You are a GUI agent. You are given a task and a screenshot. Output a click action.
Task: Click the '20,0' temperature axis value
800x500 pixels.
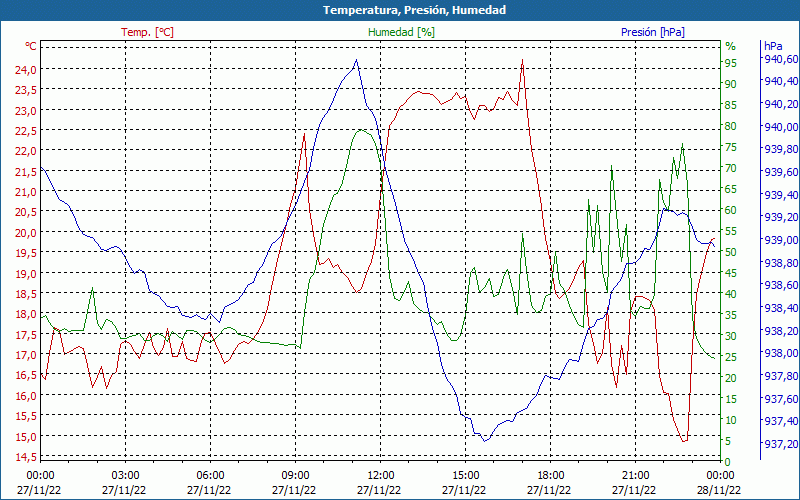(26, 233)
